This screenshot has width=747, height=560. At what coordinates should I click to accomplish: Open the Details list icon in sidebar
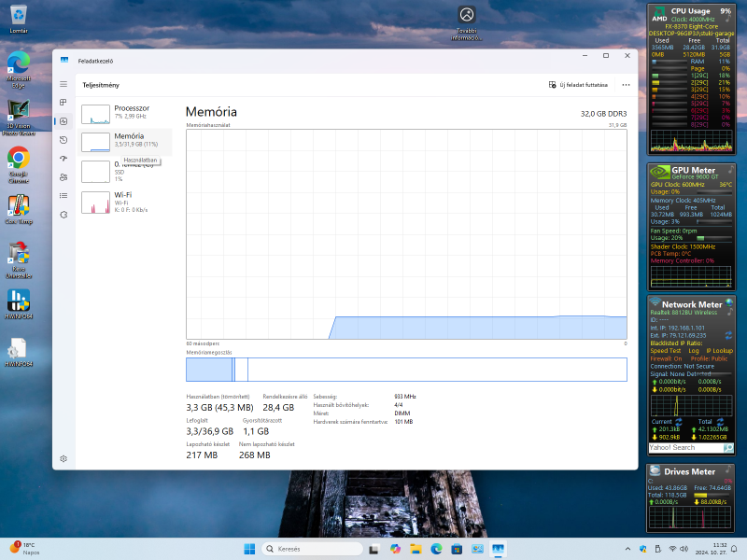[x=63, y=196]
